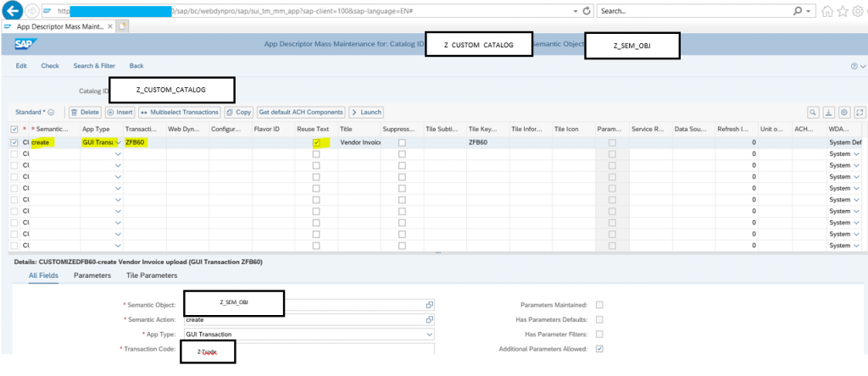Screen dimensions: 868x376
Task: Toggle Has Parameter Filters checkbox
Action: tap(599, 334)
